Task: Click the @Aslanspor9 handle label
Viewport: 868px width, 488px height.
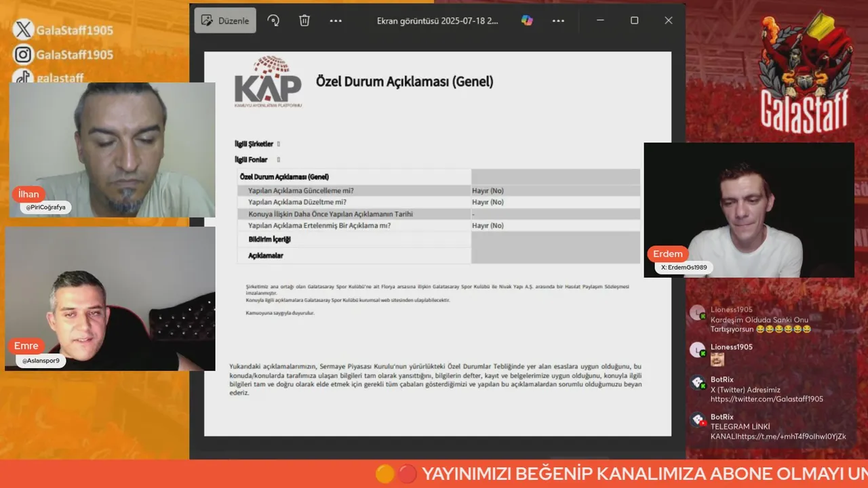Action: (x=42, y=361)
